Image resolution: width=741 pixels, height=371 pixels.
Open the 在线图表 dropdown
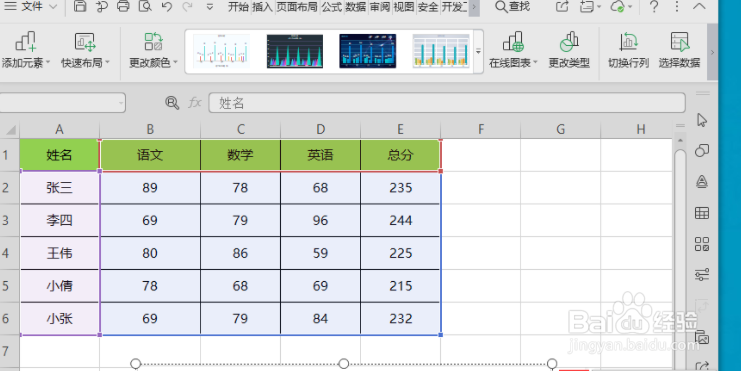click(x=513, y=50)
